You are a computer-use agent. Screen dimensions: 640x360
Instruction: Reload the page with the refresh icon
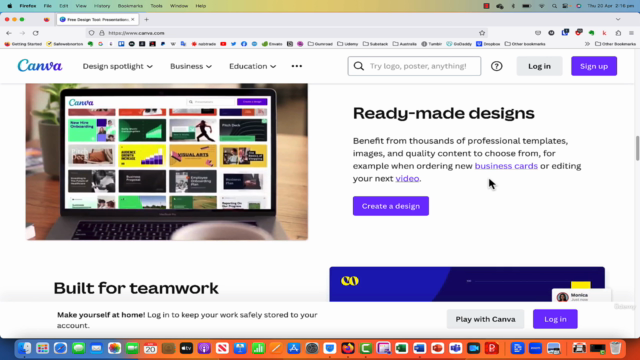pos(36,33)
